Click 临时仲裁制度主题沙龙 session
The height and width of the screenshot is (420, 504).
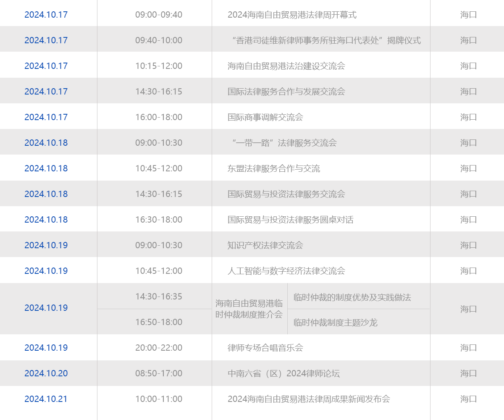[x=335, y=323]
